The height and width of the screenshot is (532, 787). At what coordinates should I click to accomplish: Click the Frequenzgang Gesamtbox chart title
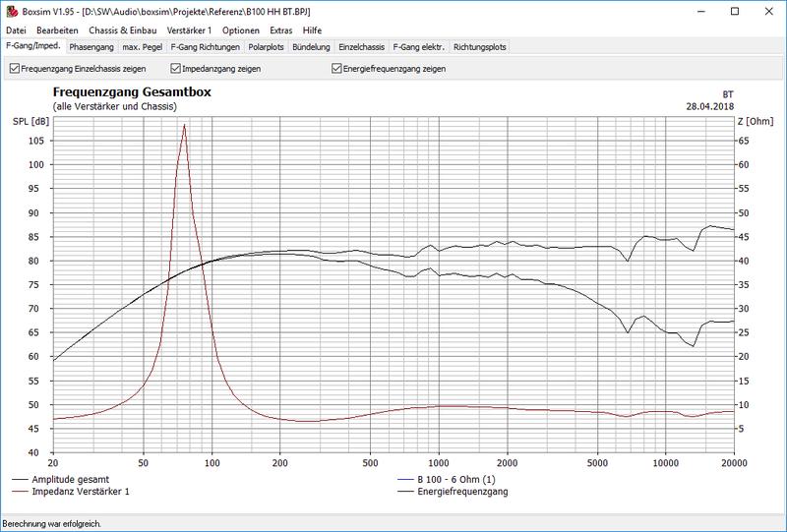point(132,92)
